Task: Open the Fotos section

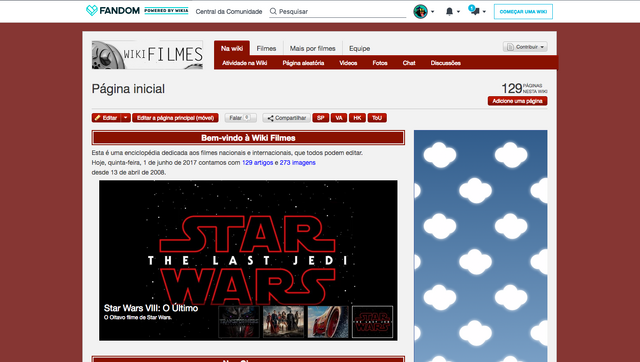Action: [x=380, y=63]
